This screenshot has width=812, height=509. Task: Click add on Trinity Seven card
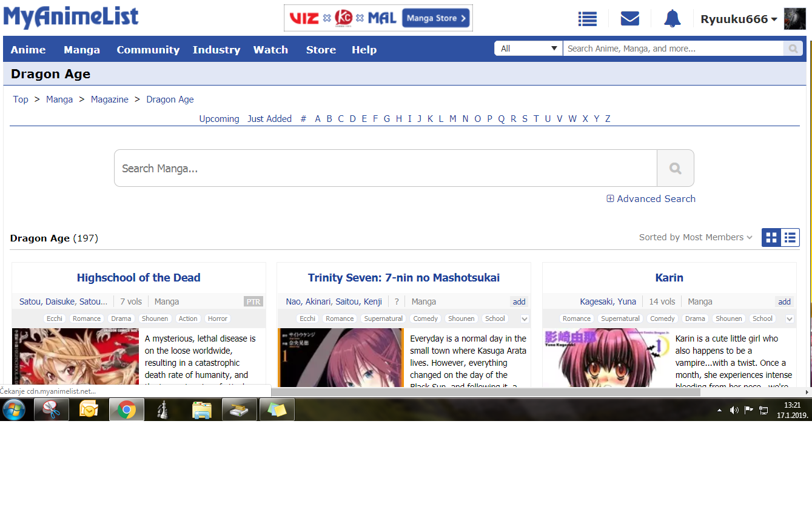coord(519,302)
